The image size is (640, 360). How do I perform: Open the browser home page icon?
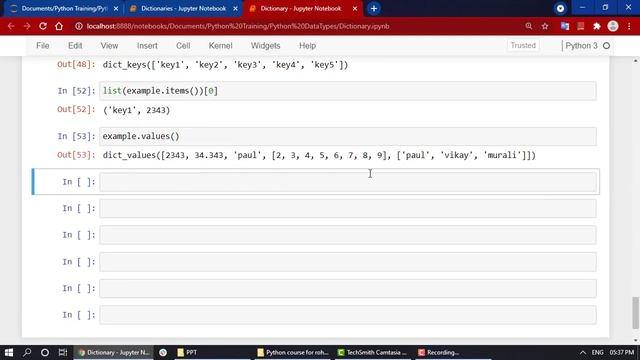click(59, 26)
